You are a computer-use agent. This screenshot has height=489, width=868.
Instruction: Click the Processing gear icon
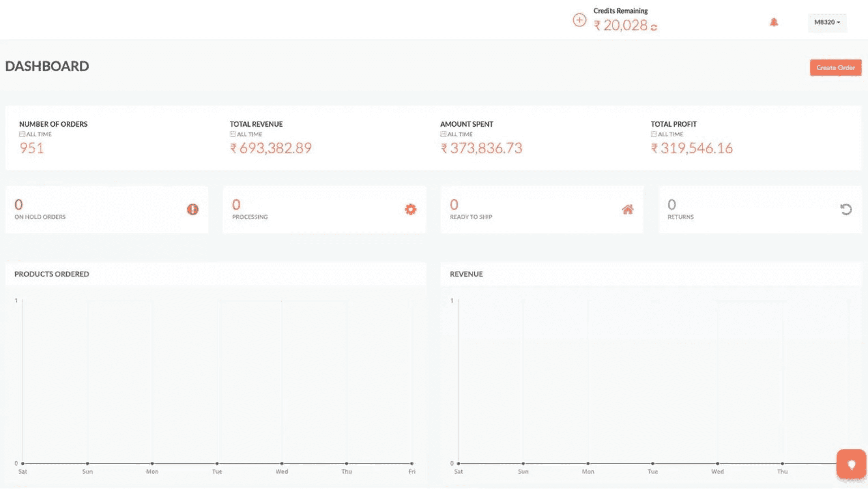tap(410, 209)
